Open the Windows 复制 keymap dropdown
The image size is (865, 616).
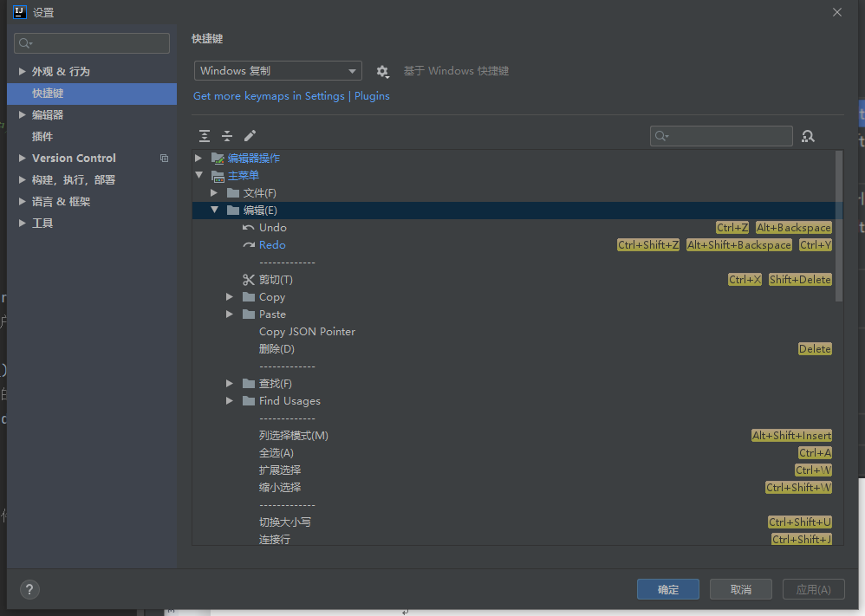click(277, 70)
